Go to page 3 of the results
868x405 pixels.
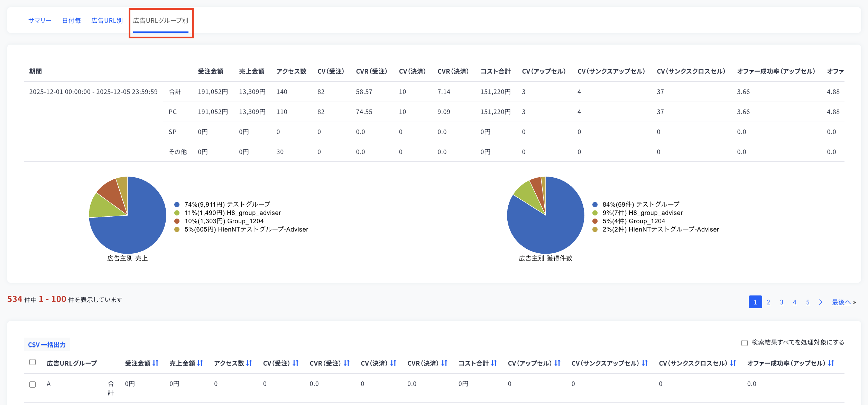tap(782, 302)
